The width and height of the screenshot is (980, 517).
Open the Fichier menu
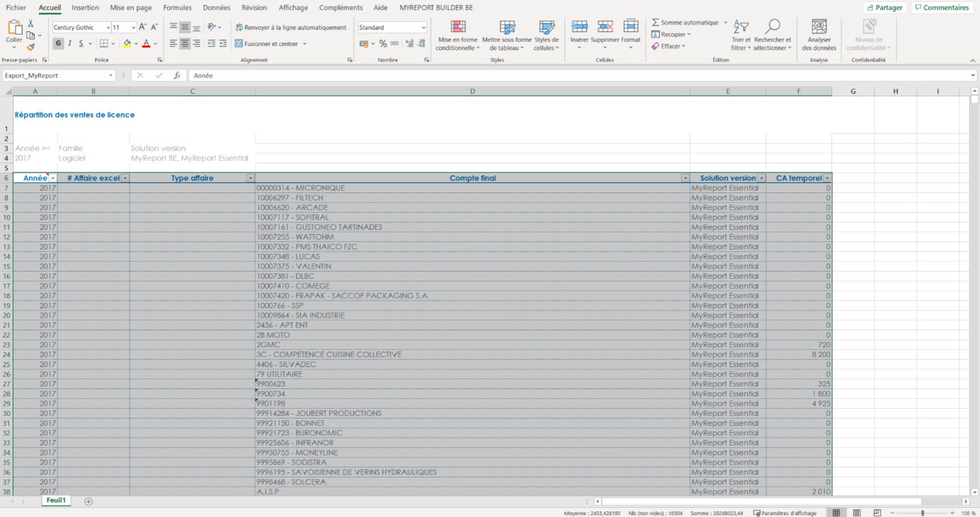point(16,8)
